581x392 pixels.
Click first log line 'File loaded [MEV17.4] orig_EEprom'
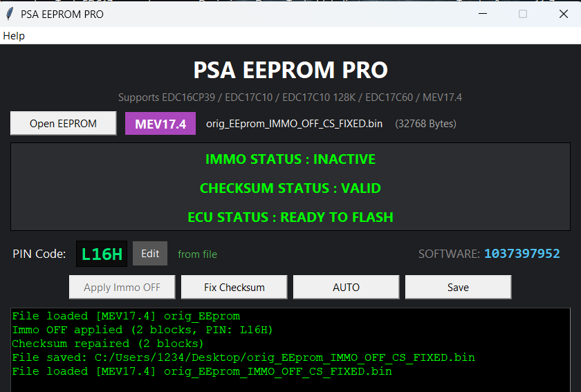click(126, 316)
